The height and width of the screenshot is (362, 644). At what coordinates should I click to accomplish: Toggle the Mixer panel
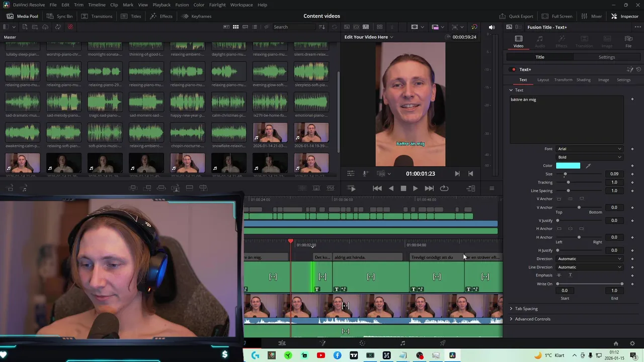click(591, 16)
